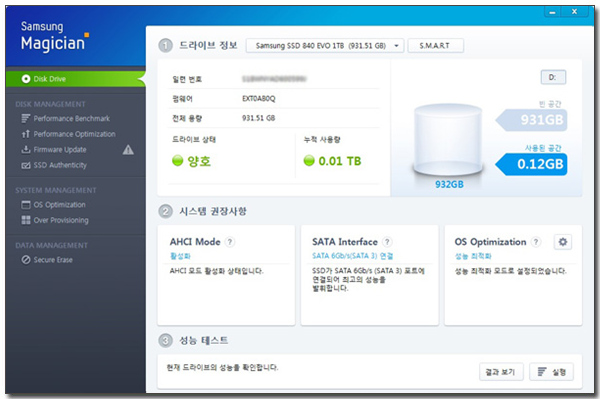Run the performance test with 실행 button
Image resolution: width=600 pixels, height=399 pixels.
tap(551, 372)
